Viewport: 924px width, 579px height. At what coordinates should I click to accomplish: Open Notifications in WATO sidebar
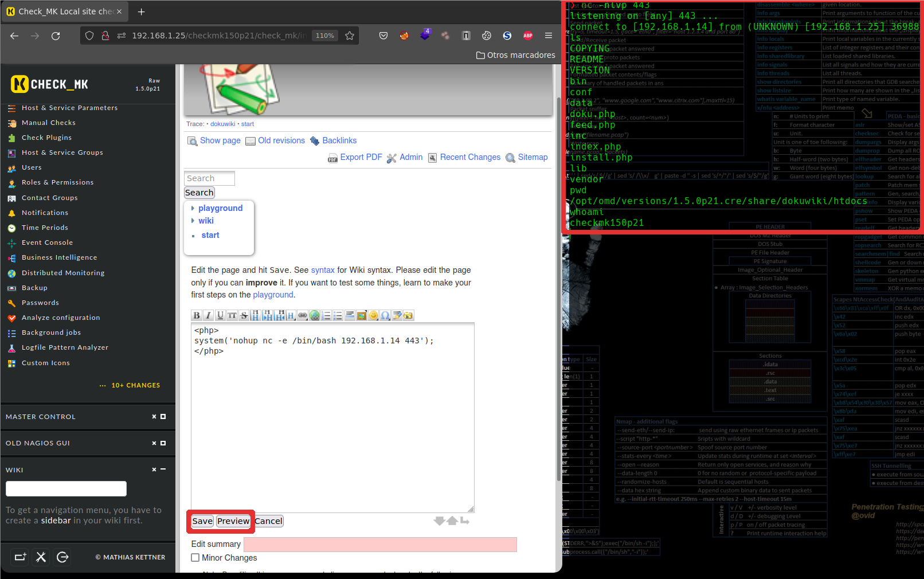[x=45, y=213]
